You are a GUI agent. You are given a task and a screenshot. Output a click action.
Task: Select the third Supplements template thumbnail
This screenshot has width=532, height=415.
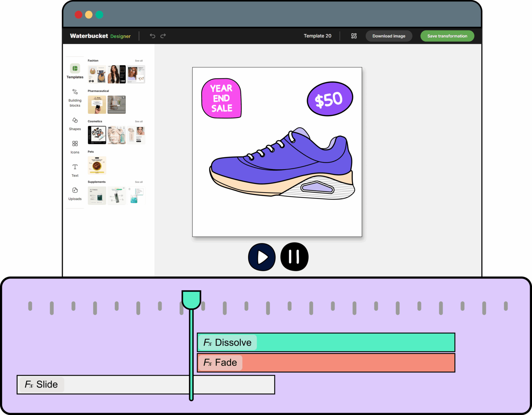tap(136, 196)
